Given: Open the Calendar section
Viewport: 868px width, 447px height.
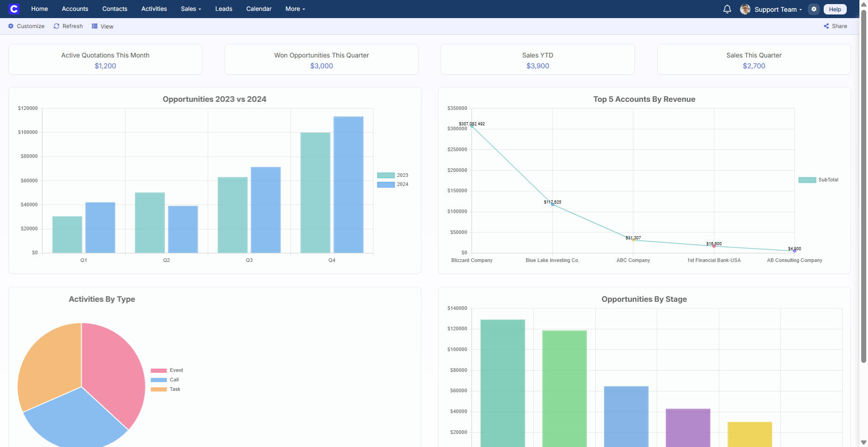Looking at the screenshot, I should 259,9.
